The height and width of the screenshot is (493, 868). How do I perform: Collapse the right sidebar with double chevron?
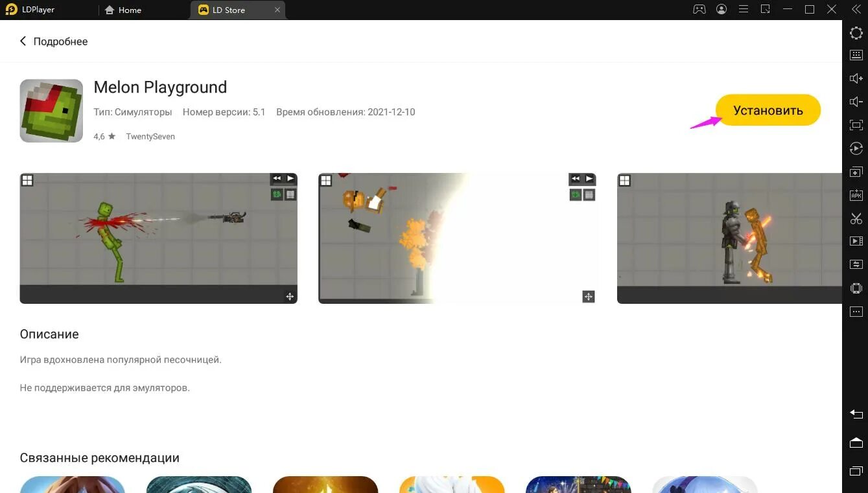(856, 10)
